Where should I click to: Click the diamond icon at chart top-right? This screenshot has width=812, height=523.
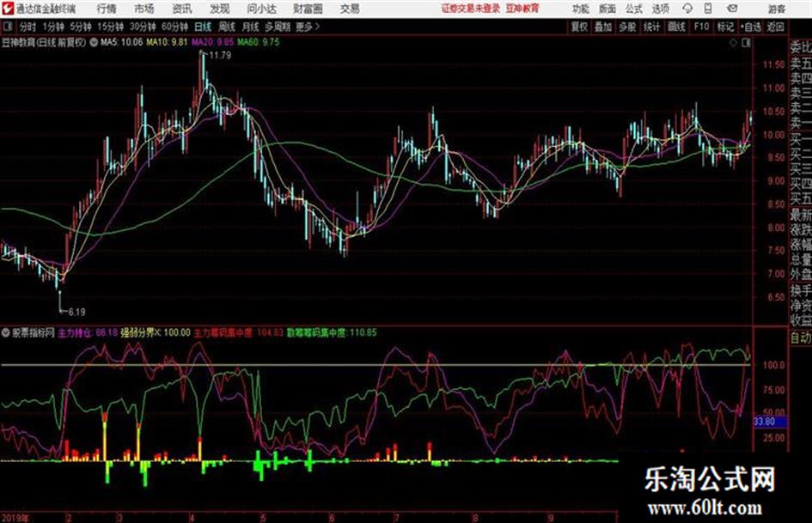point(733,43)
